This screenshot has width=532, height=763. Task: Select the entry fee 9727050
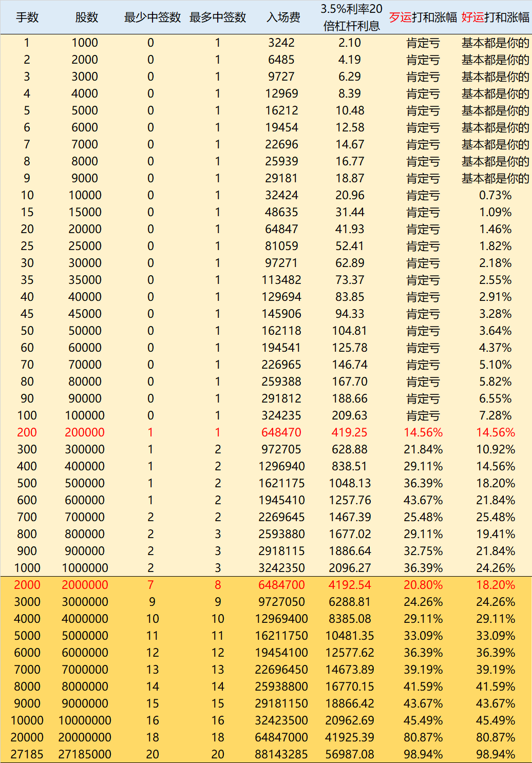281,602
